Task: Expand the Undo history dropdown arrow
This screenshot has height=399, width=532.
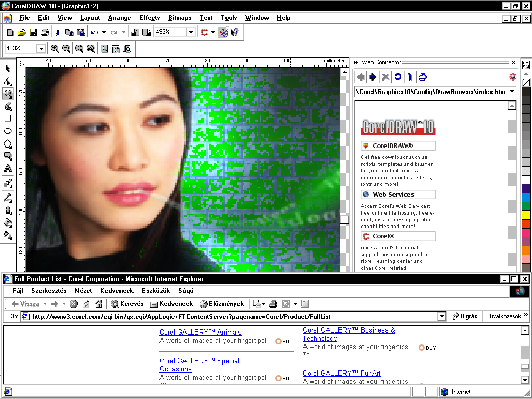Action: (104, 32)
